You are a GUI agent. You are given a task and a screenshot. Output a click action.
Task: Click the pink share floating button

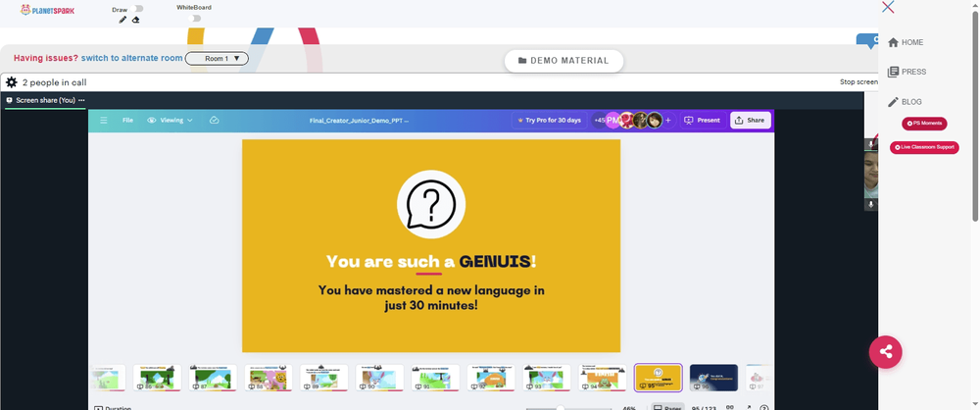click(886, 352)
